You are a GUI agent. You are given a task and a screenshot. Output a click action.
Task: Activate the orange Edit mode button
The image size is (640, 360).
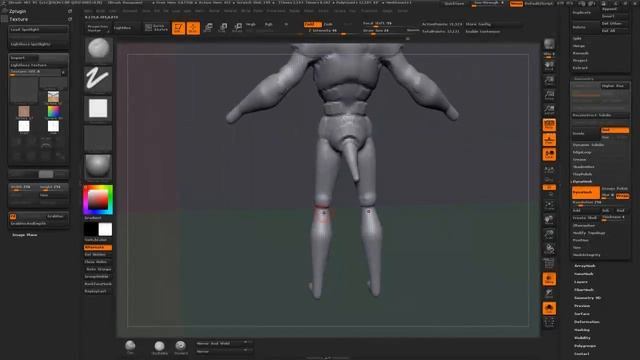[x=178, y=28]
